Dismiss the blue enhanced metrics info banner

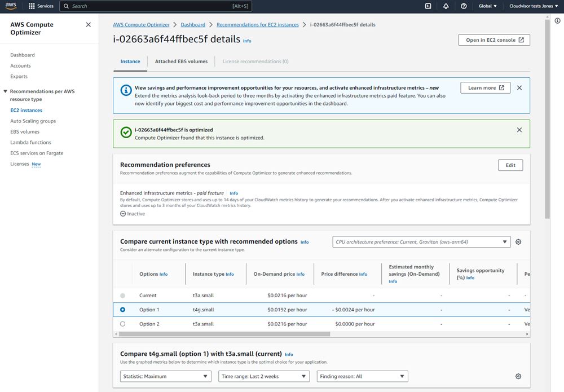point(519,88)
